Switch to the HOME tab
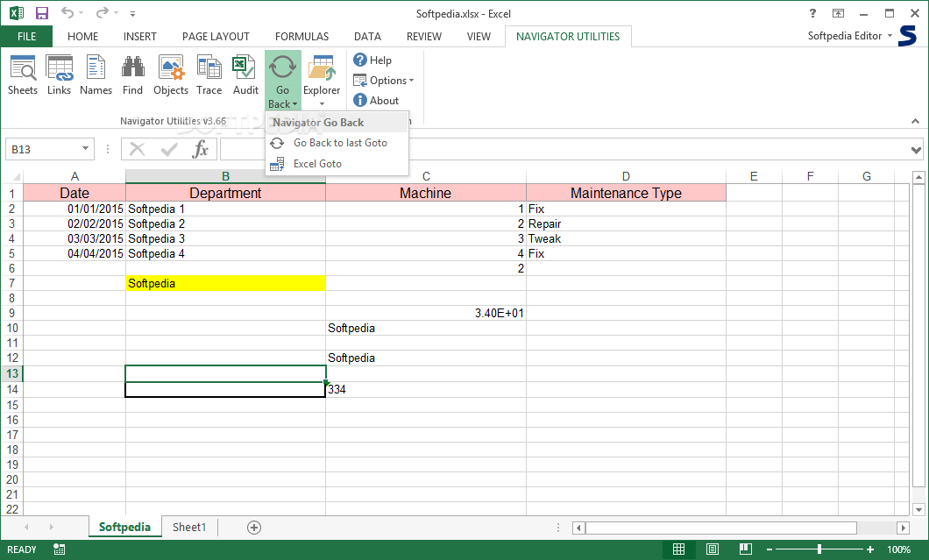This screenshot has height=560, width=929. (x=83, y=36)
